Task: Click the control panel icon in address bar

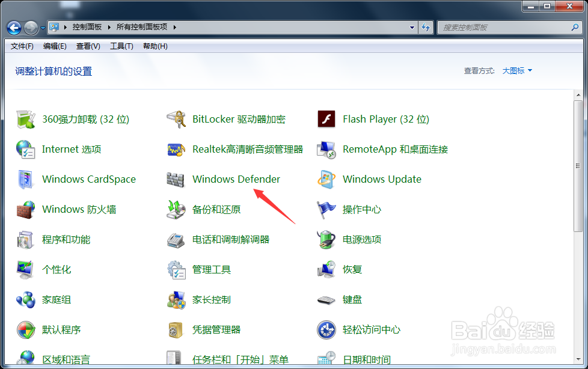Action: (x=54, y=27)
